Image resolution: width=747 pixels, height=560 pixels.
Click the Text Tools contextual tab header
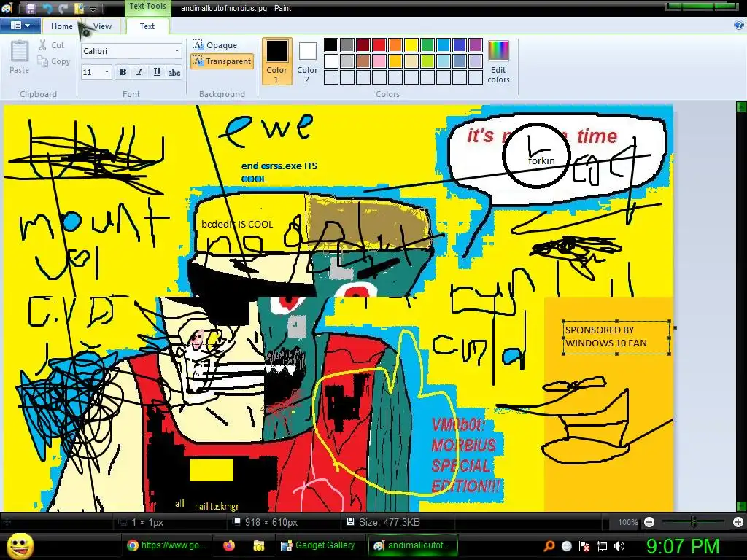147,7
